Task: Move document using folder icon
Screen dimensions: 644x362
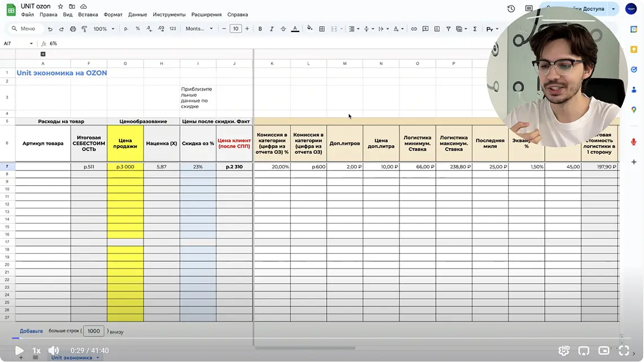Action: [72, 6]
